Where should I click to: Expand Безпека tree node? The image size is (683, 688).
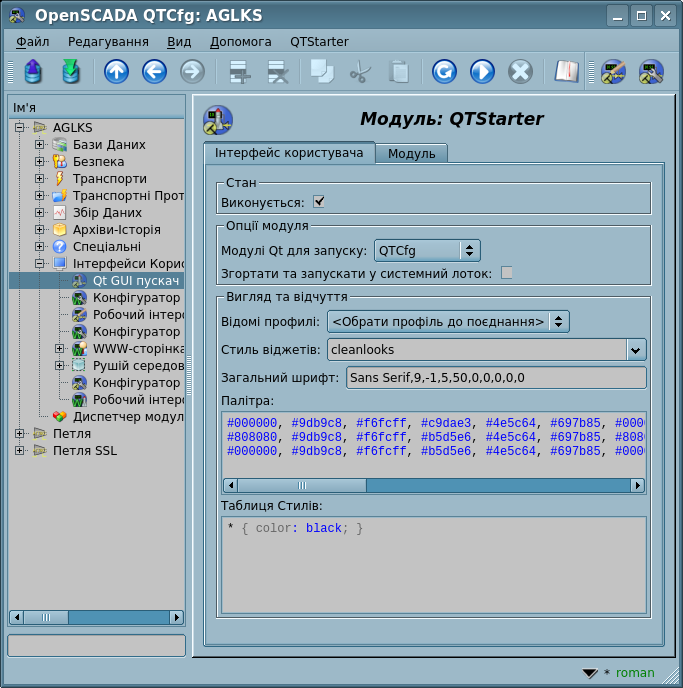39,161
